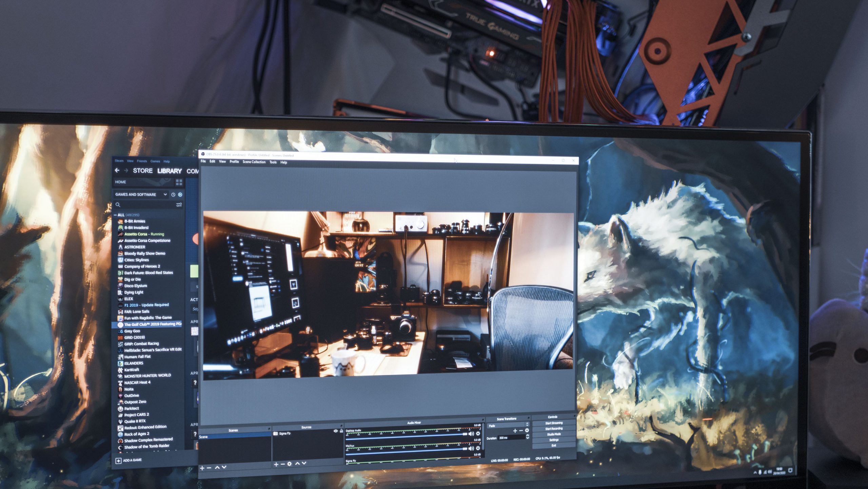Open Steam library advanced filter icon
Screen dimensions: 868x489
click(179, 205)
